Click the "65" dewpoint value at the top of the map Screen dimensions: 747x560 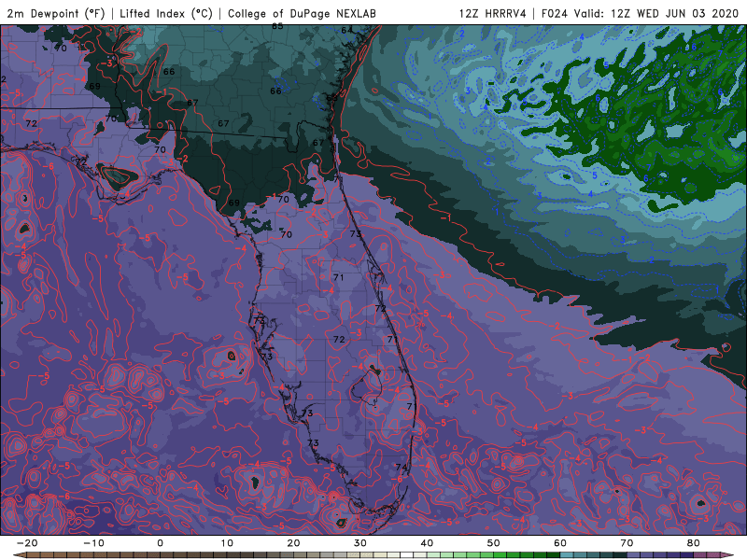(x=277, y=27)
